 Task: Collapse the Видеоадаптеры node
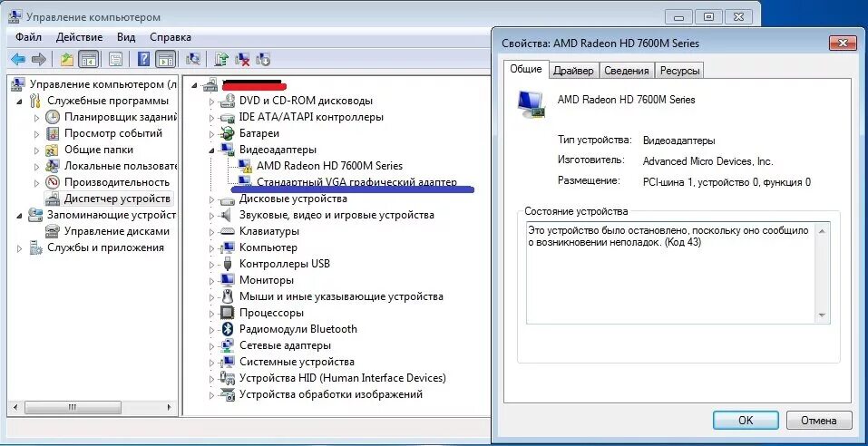[211, 150]
